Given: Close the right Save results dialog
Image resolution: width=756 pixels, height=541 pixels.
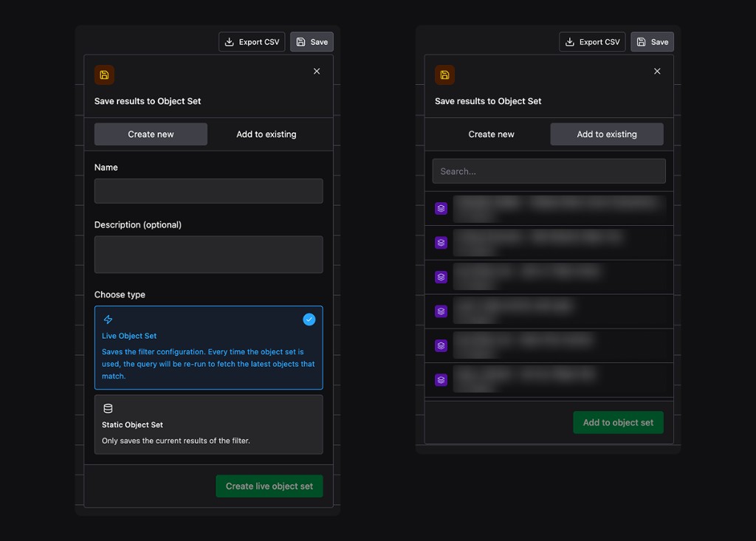Looking at the screenshot, I should click(657, 72).
